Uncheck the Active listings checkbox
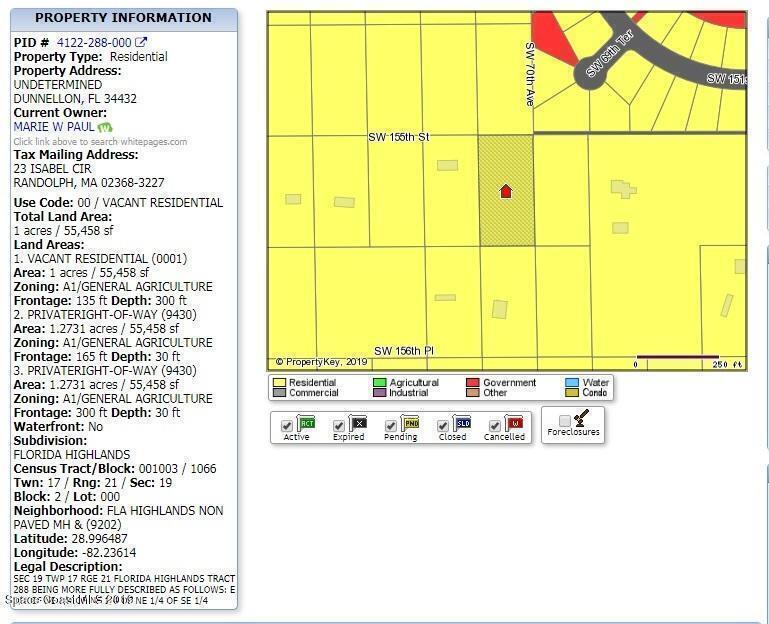Screen dimensions: 769x624 [287, 426]
